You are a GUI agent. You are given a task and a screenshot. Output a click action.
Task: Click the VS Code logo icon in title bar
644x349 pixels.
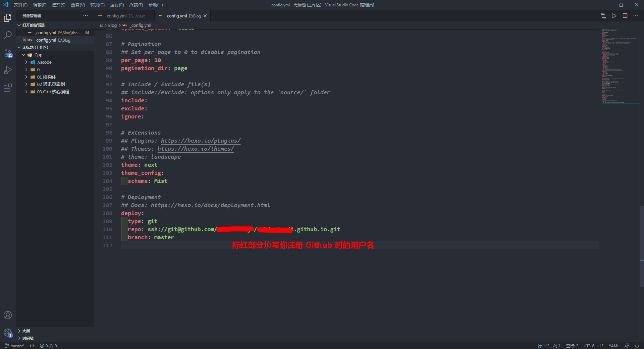[6, 5]
